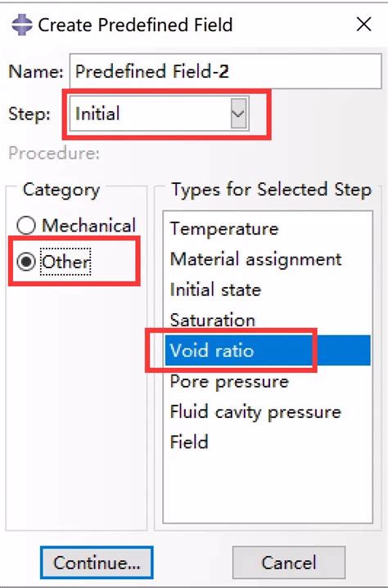Click the Continue... button
Viewport: 388px width, 588px height.
coord(97,563)
